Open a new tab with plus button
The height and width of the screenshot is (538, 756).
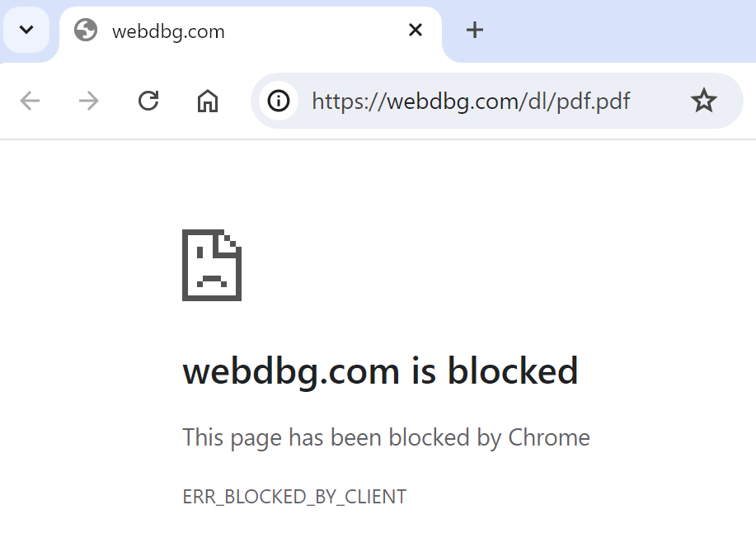click(x=474, y=30)
